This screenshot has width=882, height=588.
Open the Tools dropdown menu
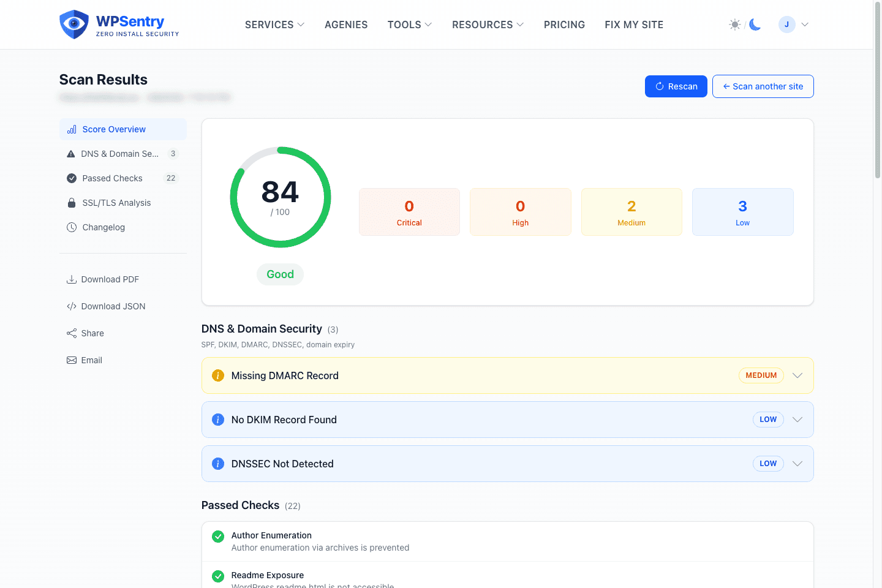pyautogui.click(x=410, y=24)
